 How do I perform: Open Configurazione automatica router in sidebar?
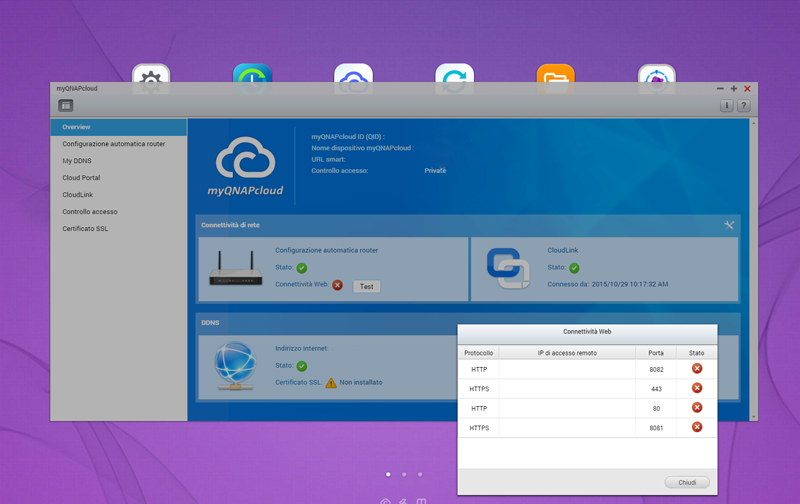[114, 144]
